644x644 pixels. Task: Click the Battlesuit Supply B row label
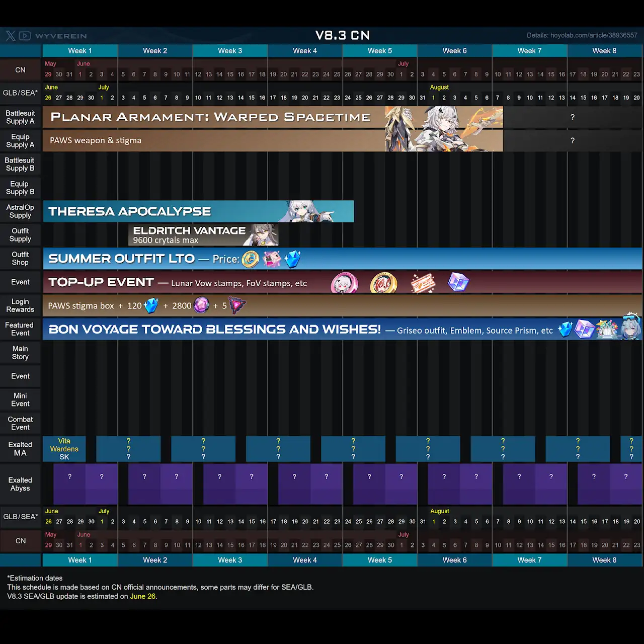pos(20,165)
